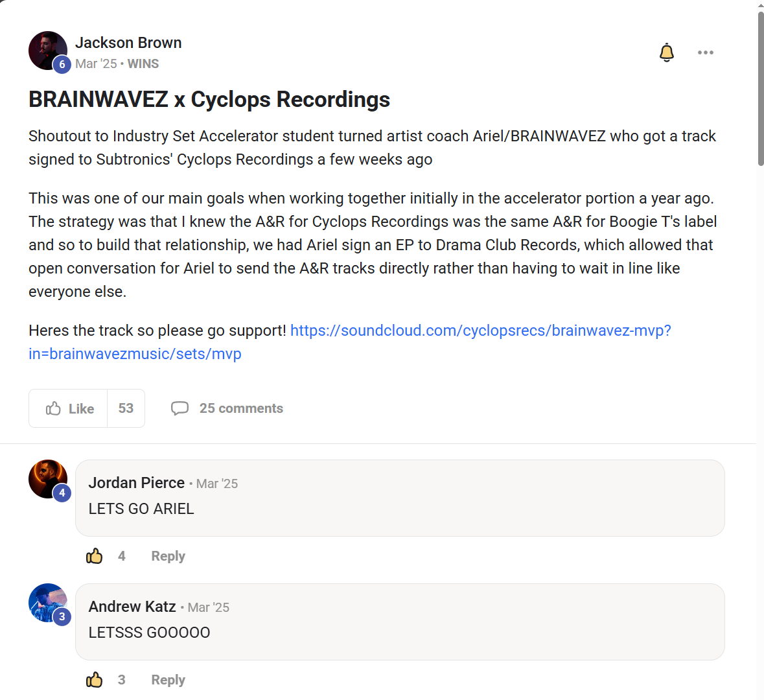Screen dimensions: 764x700
Task: Like the BRAINWAVEZ post
Action: click(69, 408)
